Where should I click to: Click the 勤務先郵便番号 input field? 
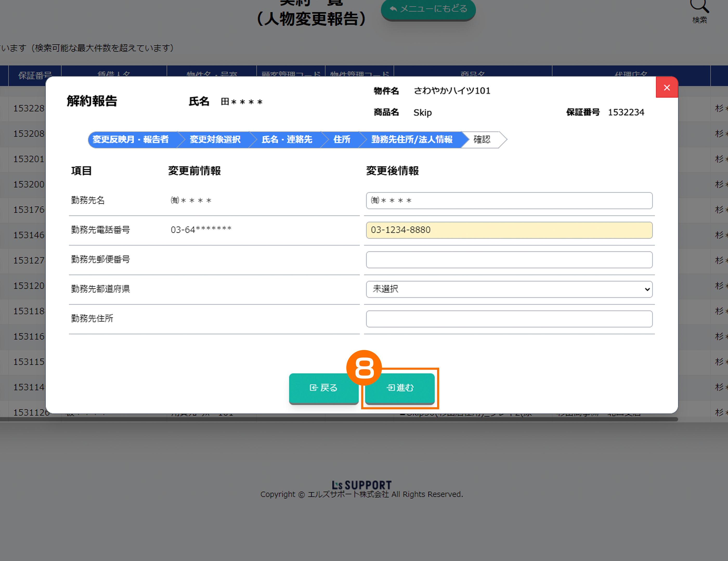coord(509,260)
